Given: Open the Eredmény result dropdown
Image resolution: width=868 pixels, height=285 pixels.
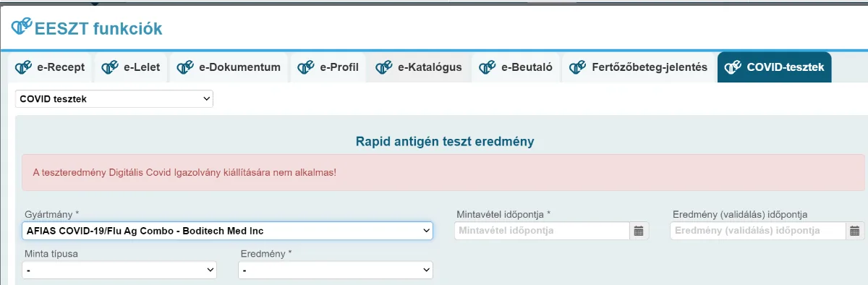Looking at the screenshot, I should click(336, 270).
